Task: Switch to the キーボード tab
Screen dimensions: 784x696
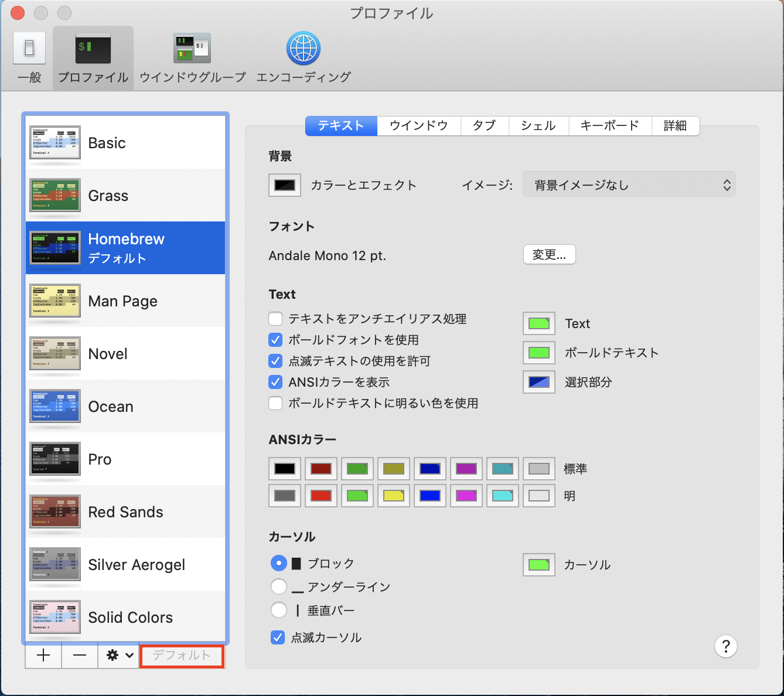Action: tap(610, 125)
